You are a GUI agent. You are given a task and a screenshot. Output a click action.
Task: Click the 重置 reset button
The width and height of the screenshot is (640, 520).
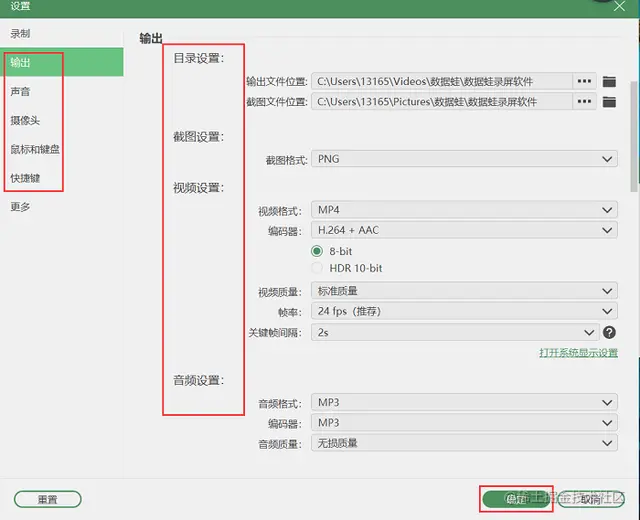(48, 499)
